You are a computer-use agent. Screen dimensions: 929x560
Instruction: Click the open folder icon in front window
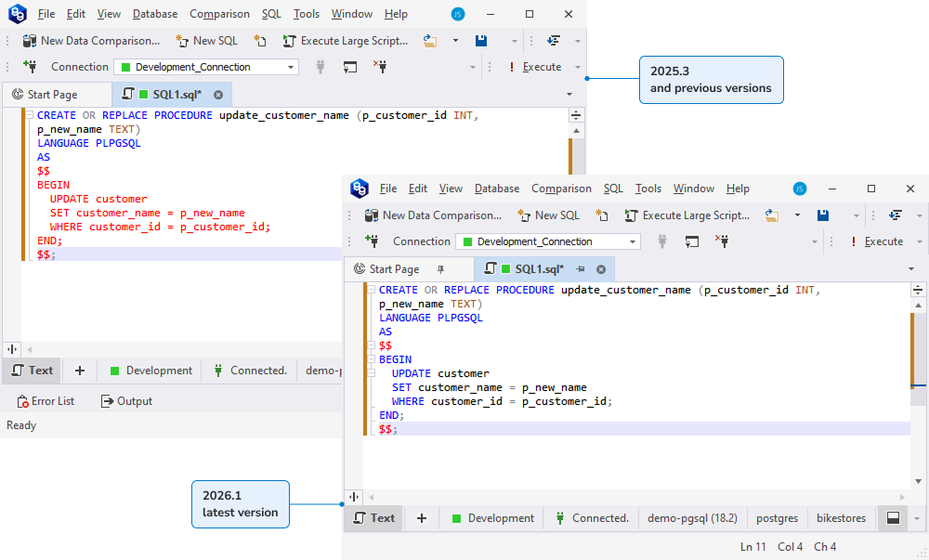[772, 215]
